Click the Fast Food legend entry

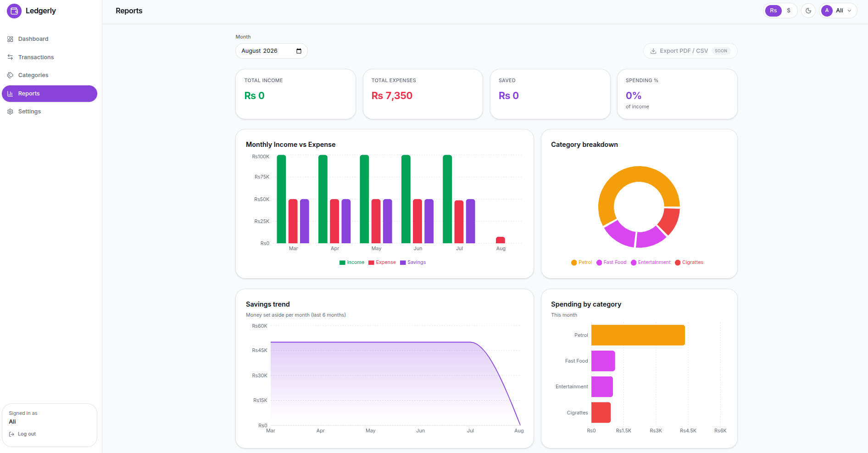[x=612, y=263]
